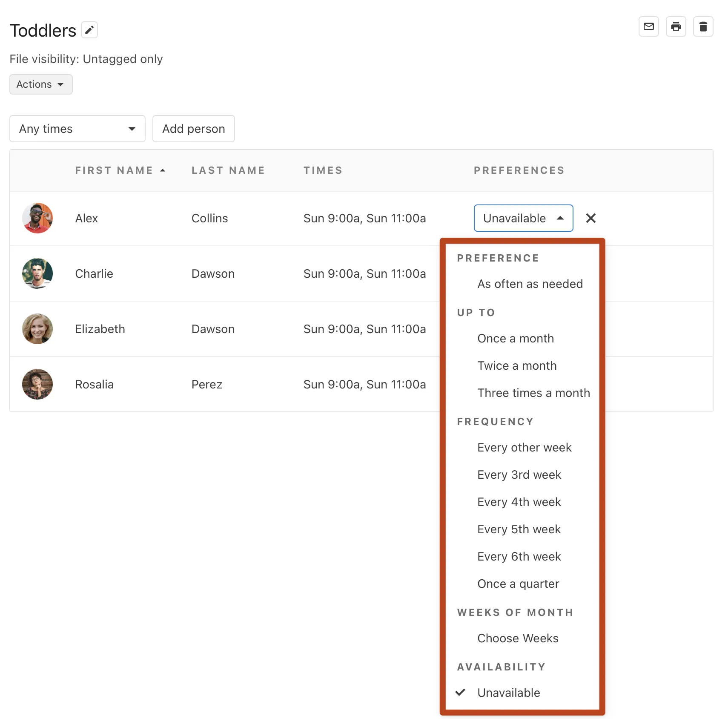The image size is (728, 719).
Task: Choose Three times a month option
Action: 533,393
